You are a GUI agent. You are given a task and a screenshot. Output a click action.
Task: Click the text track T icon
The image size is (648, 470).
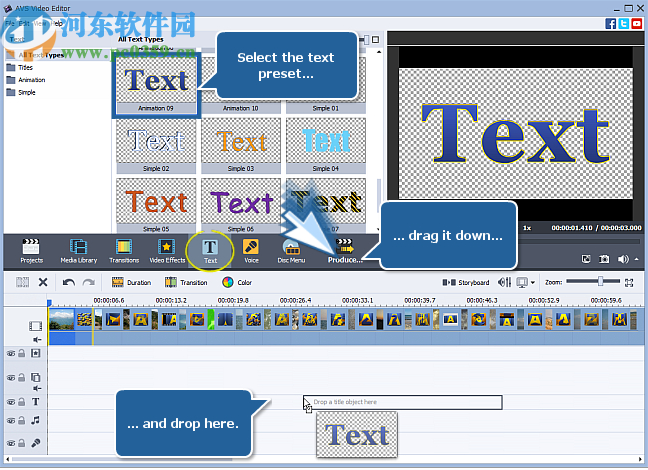coord(36,401)
